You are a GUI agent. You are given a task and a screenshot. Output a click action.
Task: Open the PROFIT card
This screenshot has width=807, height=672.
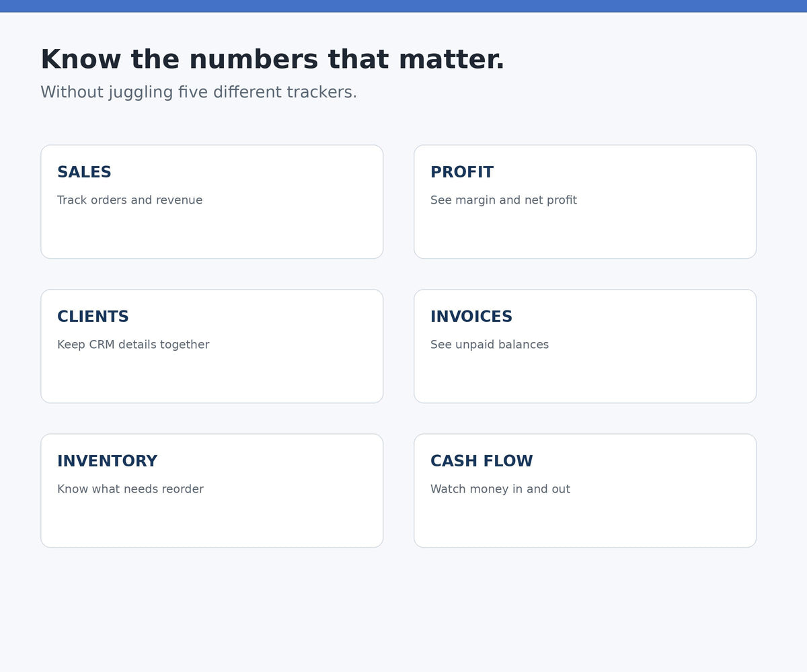(585, 202)
